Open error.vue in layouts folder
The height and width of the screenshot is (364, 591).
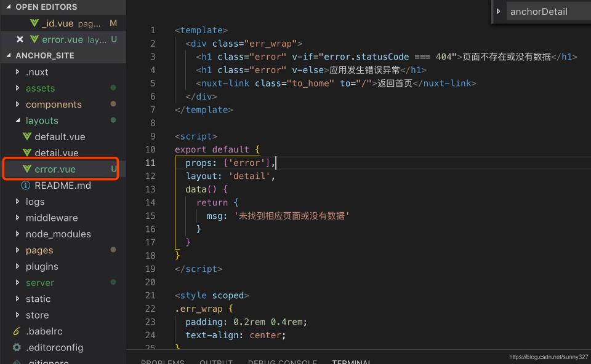click(x=55, y=169)
